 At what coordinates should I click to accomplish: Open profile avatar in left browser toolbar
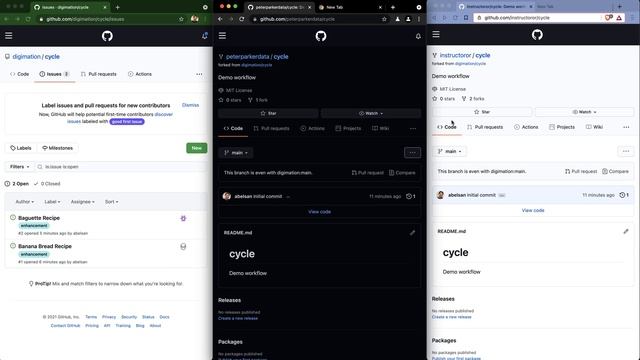pos(195,19)
